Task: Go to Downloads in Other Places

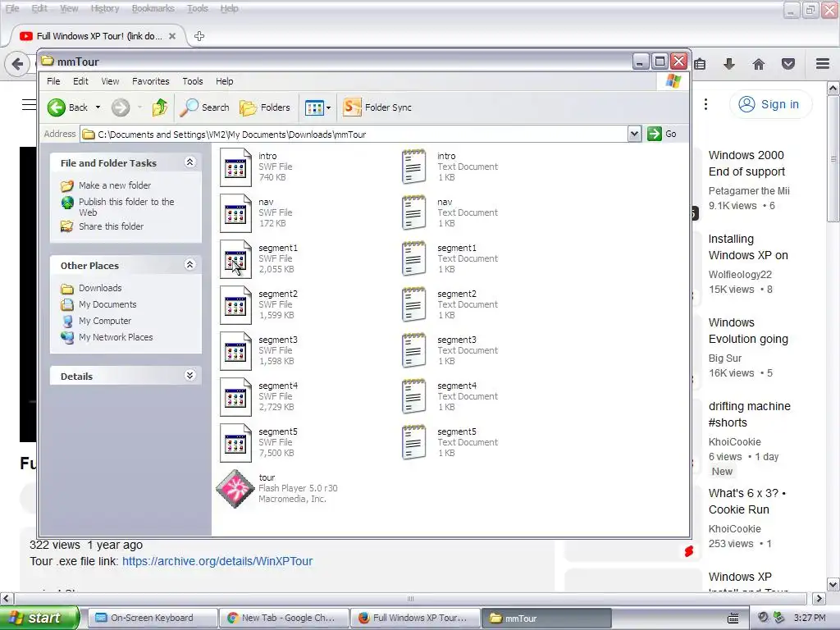Action: pyautogui.click(x=100, y=288)
